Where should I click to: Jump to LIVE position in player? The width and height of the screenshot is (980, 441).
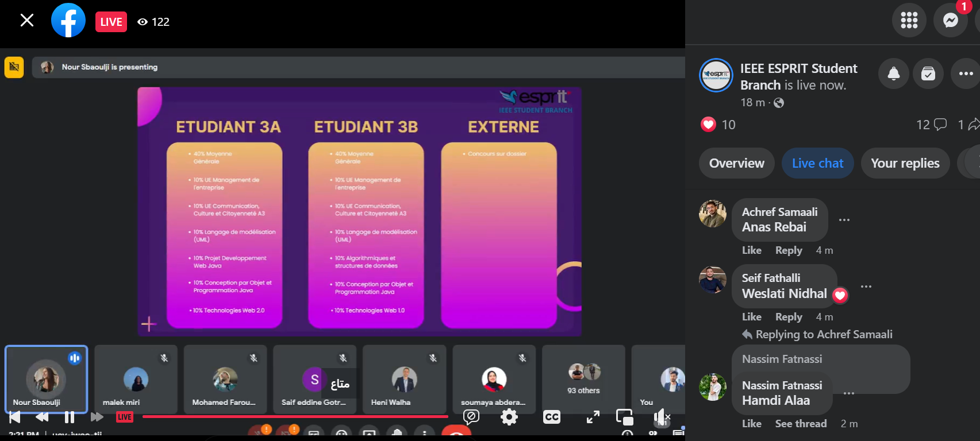tap(125, 417)
